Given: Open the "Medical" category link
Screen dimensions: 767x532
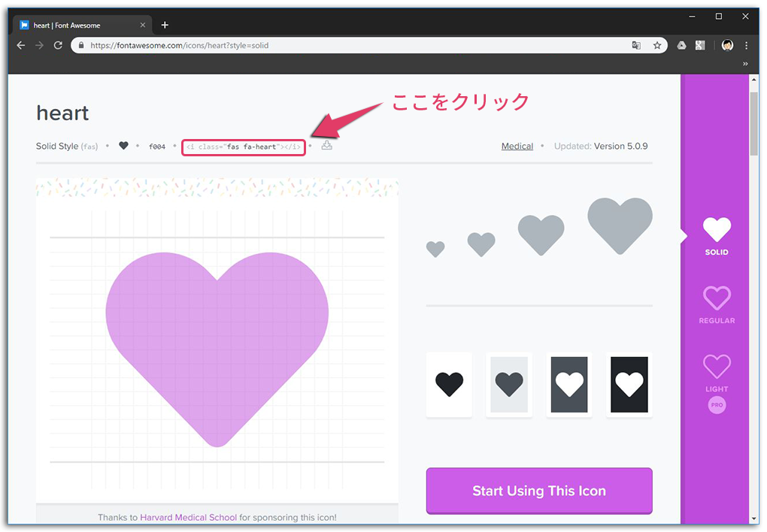Looking at the screenshot, I should coord(517,146).
